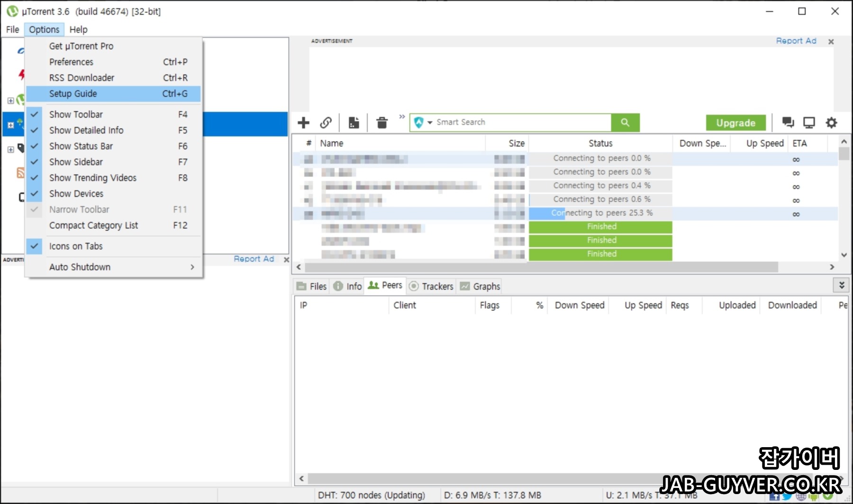Click the 'Connecting to peers 0.6 %' status cell

coord(600,199)
